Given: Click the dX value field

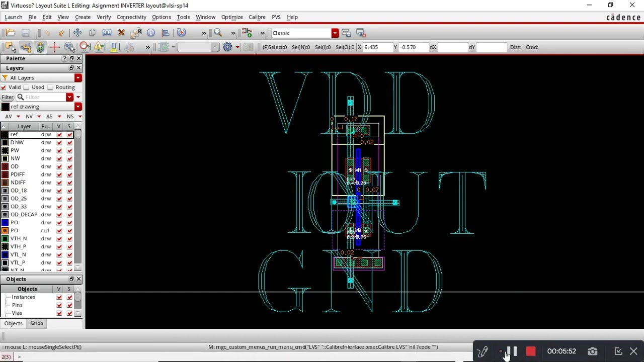Looking at the screenshot, I should coord(452,47).
